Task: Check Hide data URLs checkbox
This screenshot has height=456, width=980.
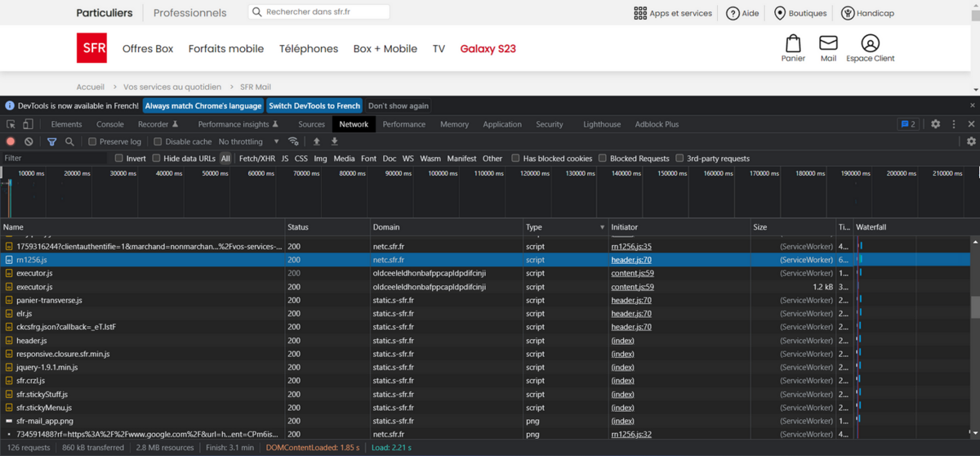Action: click(x=157, y=159)
